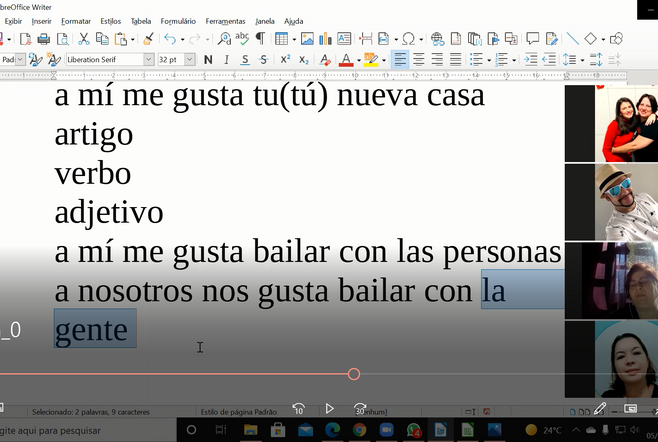Cut the selection with the scissors icon
Viewport: 658px width, 442px height.
pos(84,39)
